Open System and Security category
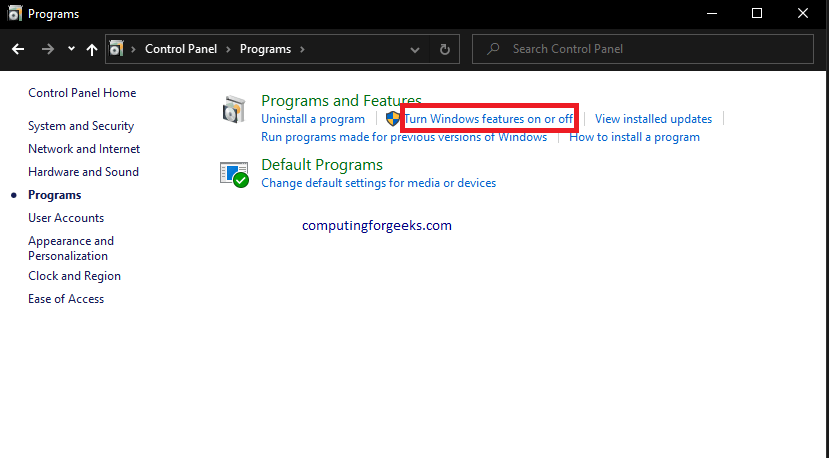 click(x=81, y=126)
